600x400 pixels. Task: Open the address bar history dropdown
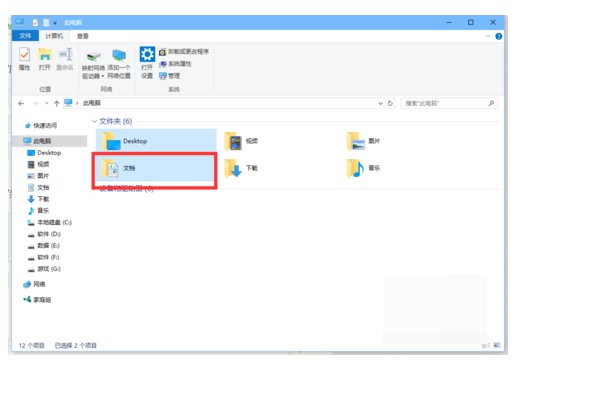[x=380, y=103]
